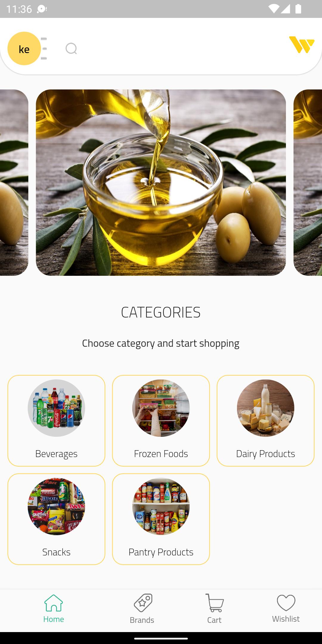Tap the center olive oil banner
Screen dimensions: 322x644
click(x=161, y=182)
